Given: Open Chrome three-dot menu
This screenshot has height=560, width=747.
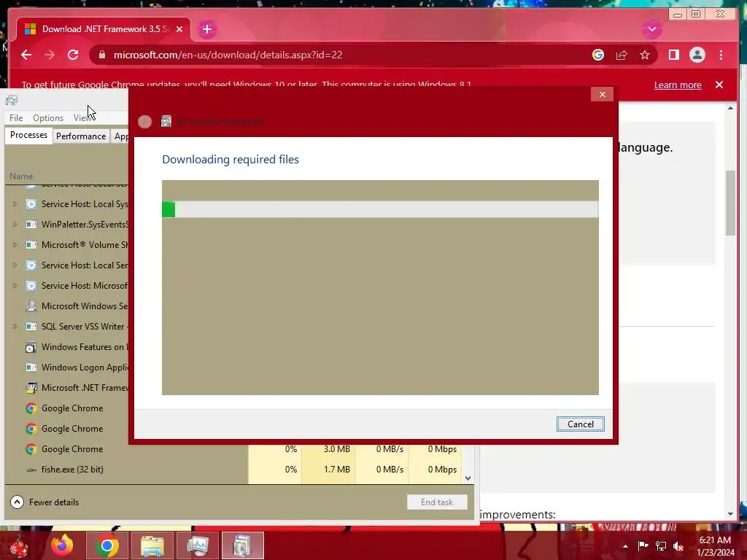Looking at the screenshot, I should [721, 55].
